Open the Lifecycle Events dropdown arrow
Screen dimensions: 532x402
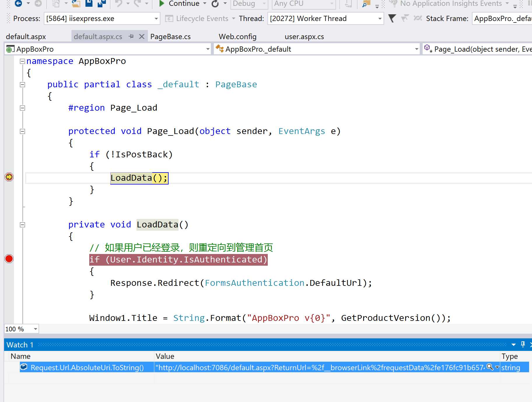pyautogui.click(x=234, y=19)
